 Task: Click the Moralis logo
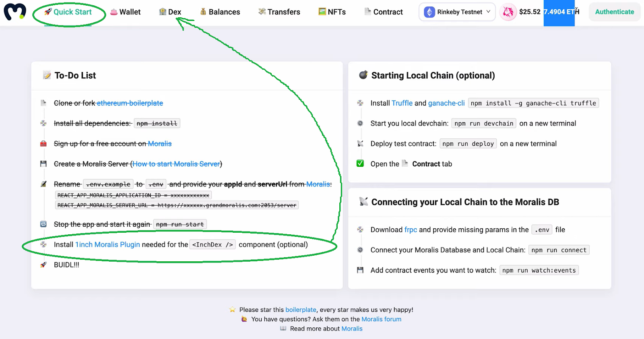point(15,12)
